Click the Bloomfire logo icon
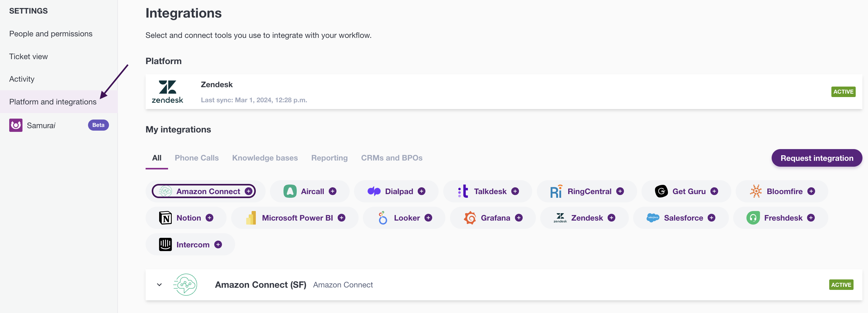The image size is (868, 313). coord(756,191)
